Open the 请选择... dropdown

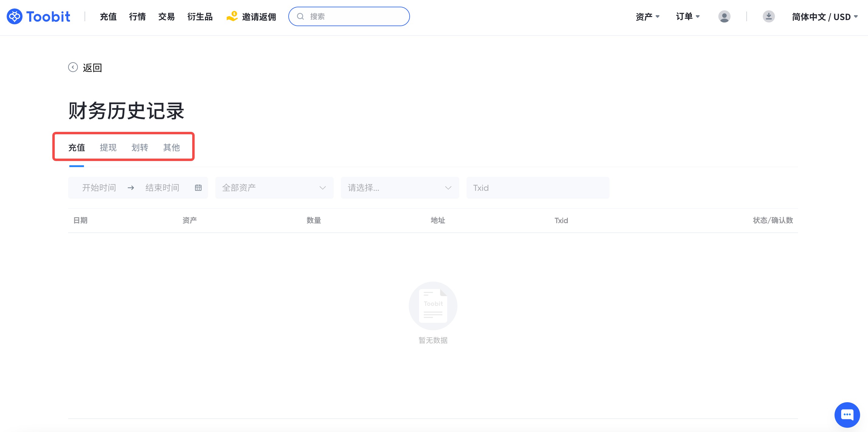click(x=400, y=188)
